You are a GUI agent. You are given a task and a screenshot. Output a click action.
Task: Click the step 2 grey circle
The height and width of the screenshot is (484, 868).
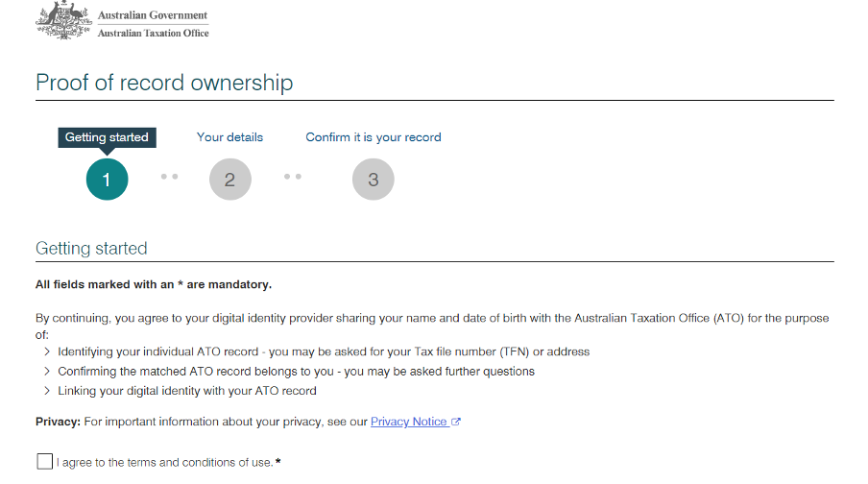[x=230, y=180]
